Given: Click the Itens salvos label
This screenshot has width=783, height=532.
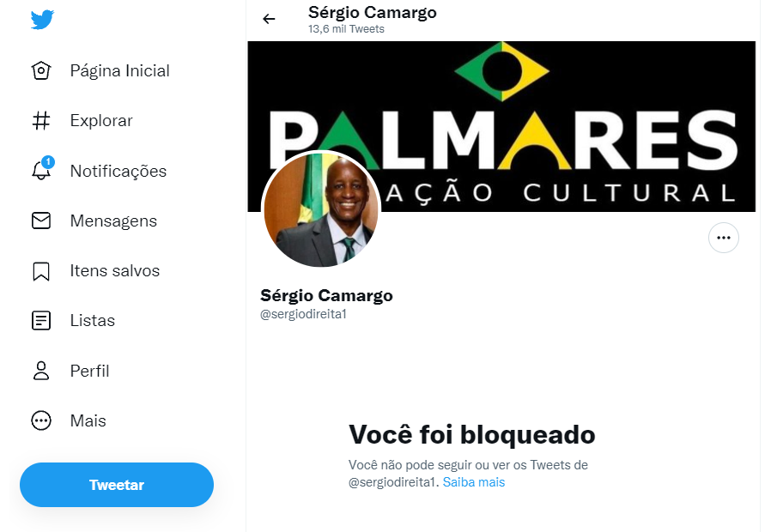Looking at the screenshot, I should [115, 270].
